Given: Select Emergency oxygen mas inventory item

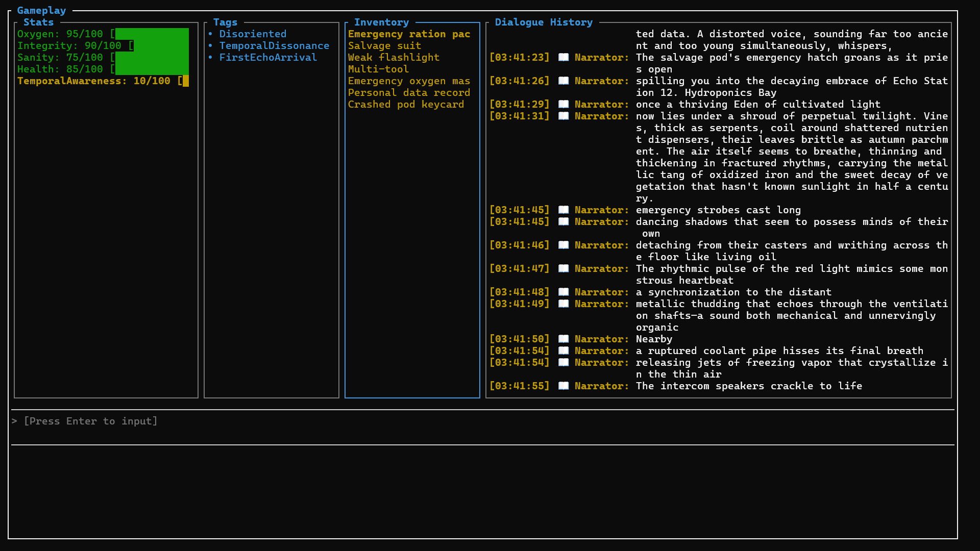Looking at the screenshot, I should click(x=409, y=81).
